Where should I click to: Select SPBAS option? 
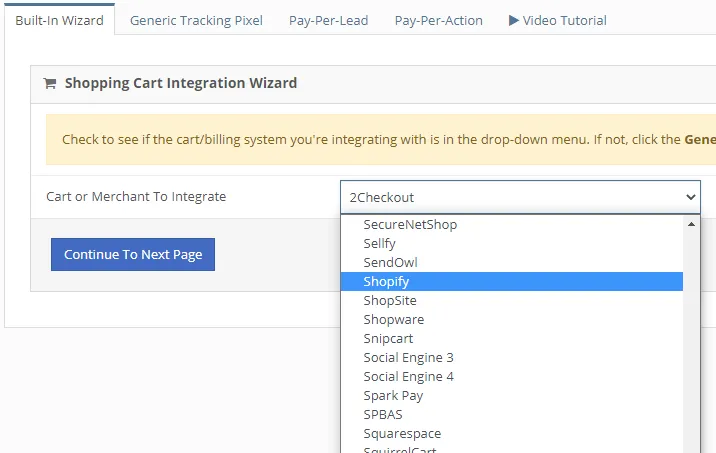511,415
